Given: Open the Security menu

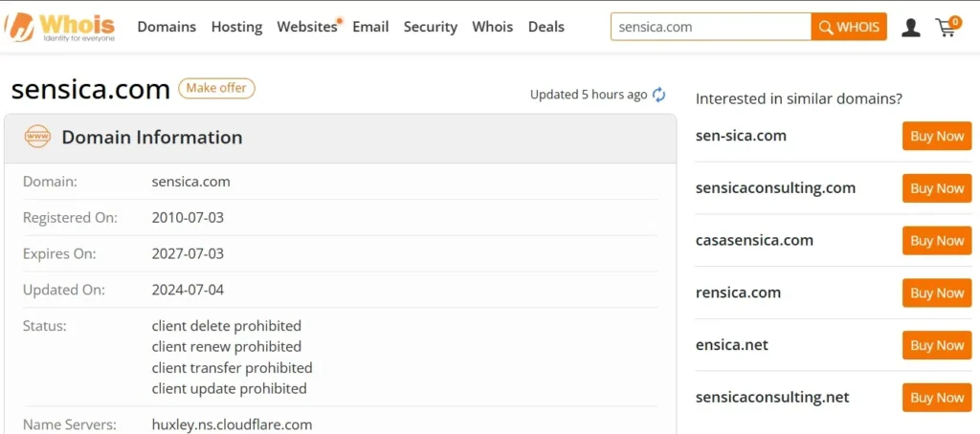Looking at the screenshot, I should coord(431,27).
